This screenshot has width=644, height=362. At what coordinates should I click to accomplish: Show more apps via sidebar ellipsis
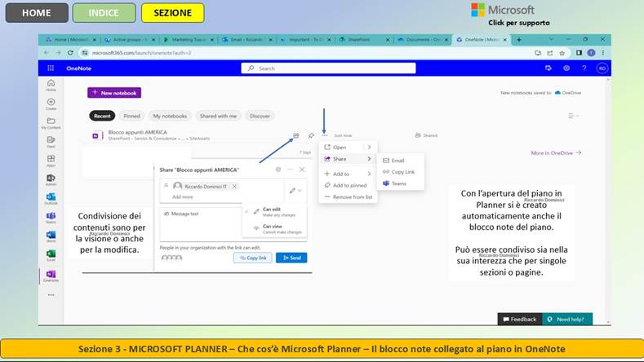click(51, 294)
